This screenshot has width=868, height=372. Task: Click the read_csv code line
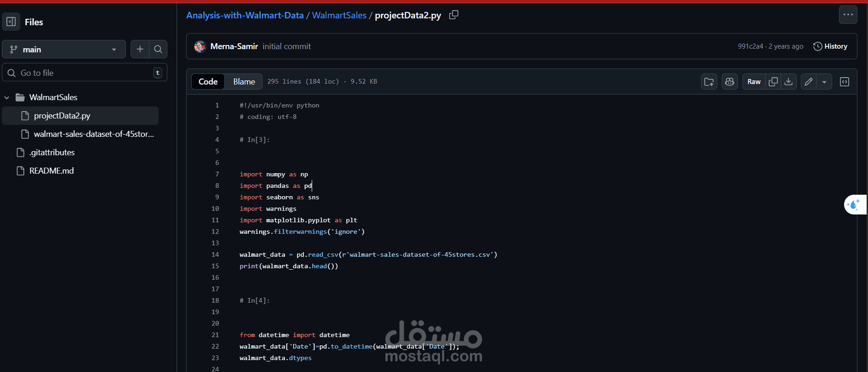coord(368,254)
